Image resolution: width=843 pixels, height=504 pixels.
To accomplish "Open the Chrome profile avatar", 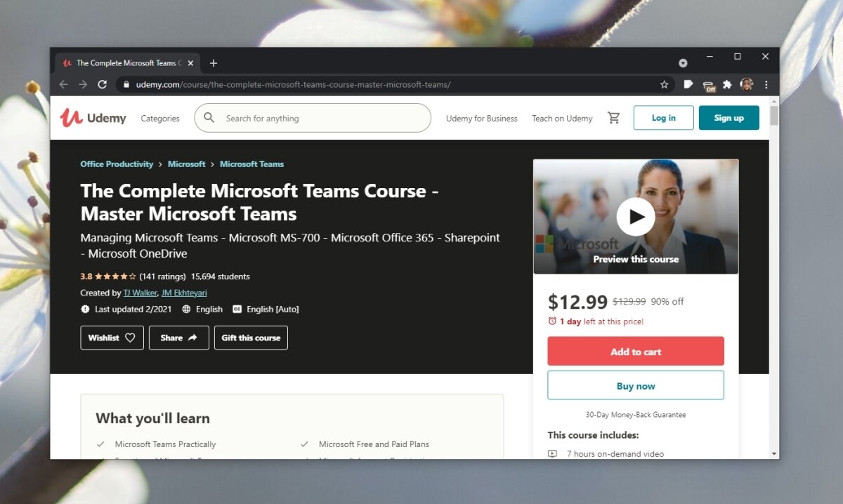I will coord(747,84).
